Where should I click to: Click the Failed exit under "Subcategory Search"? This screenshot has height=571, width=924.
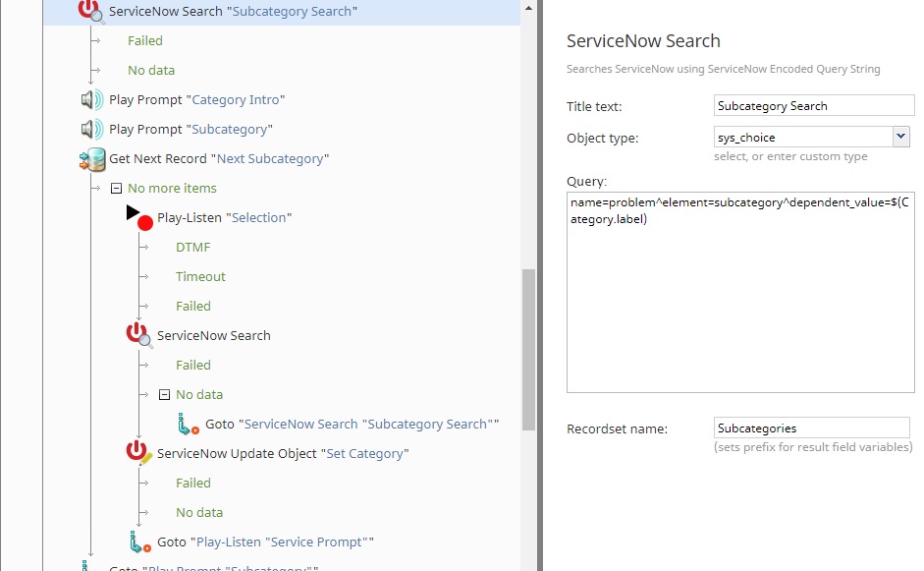pos(145,40)
